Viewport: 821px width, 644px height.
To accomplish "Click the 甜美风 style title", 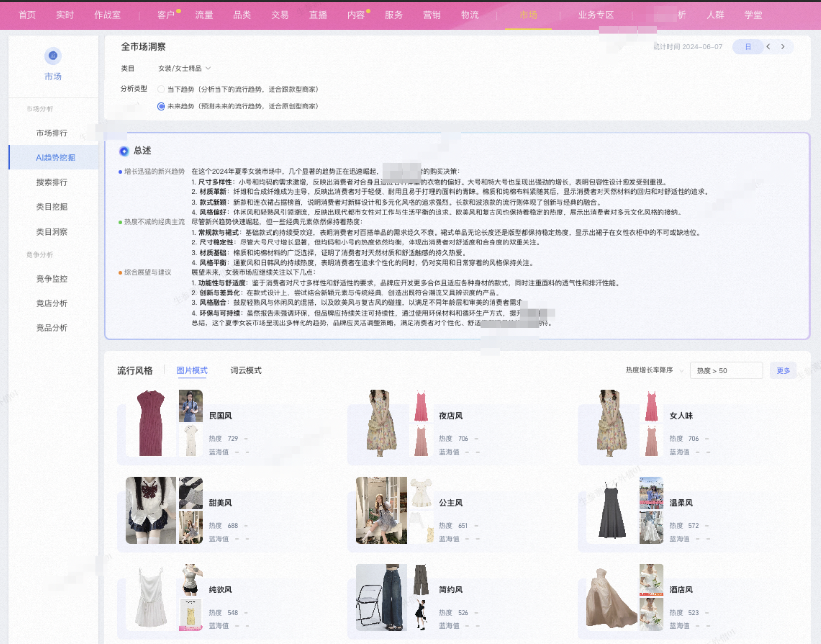I will (220, 503).
